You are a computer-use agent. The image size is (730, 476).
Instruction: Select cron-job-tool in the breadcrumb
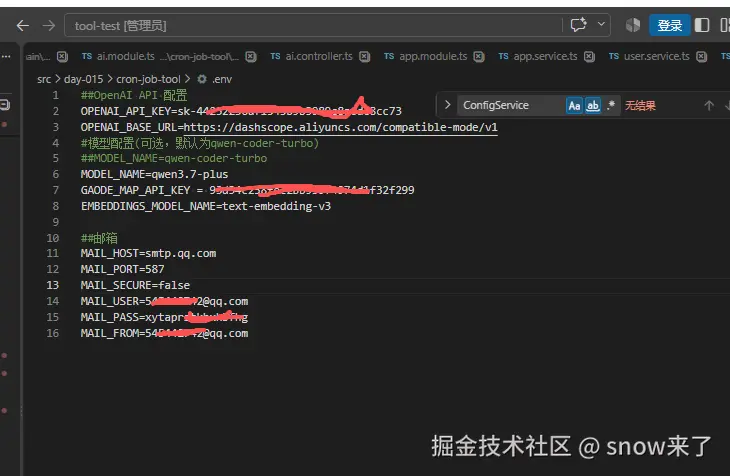(x=148, y=79)
